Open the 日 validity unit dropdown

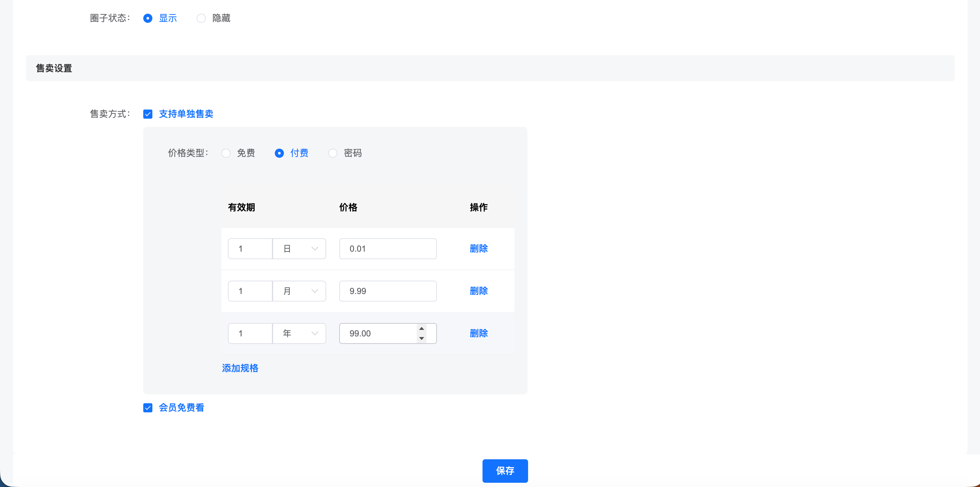coord(300,249)
